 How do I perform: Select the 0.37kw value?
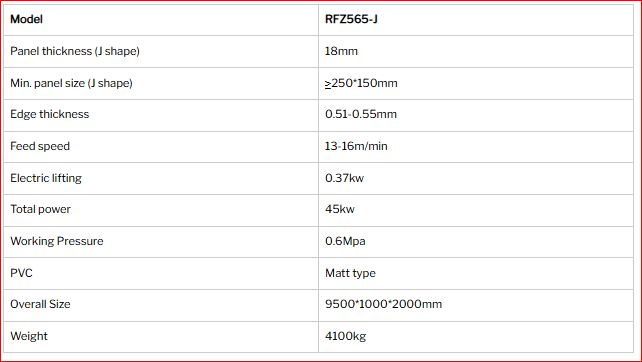(x=344, y=178)
